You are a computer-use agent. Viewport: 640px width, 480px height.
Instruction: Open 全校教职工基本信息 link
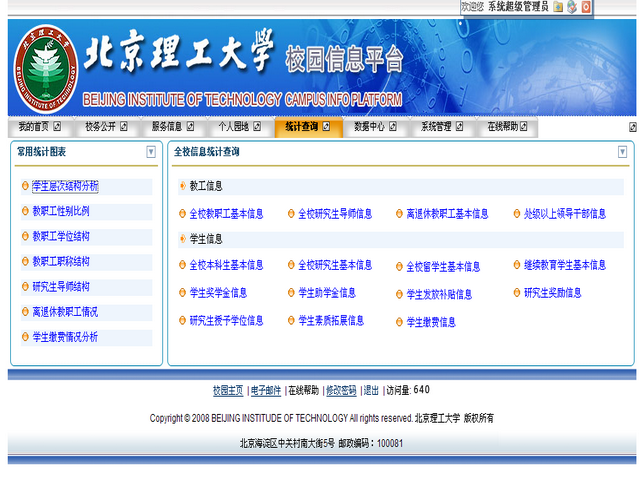point(226,213)
